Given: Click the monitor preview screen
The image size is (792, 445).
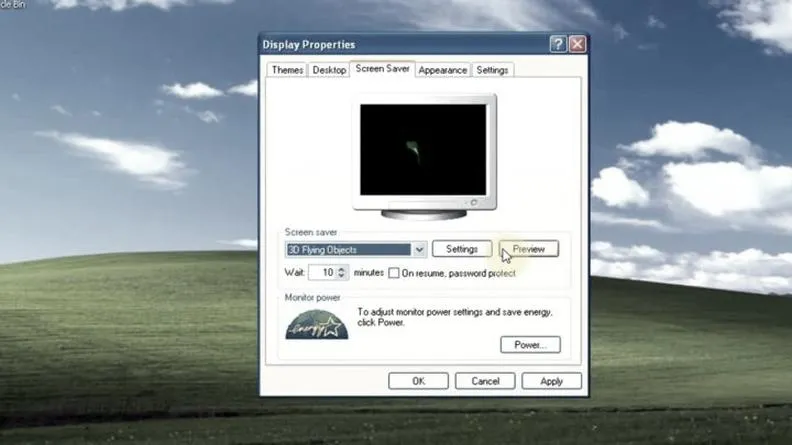Looking at the screenshot, I should point(423,150).
